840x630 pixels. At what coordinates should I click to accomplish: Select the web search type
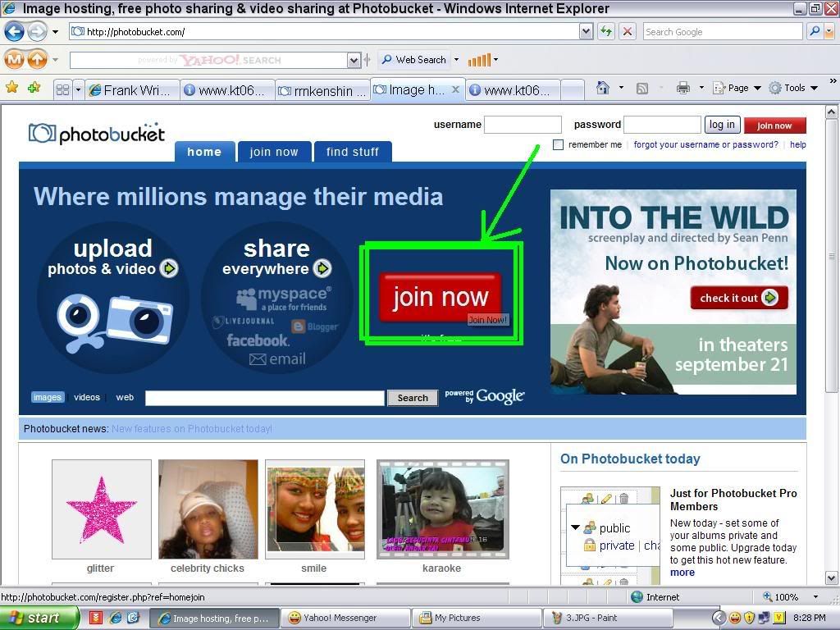125,397
